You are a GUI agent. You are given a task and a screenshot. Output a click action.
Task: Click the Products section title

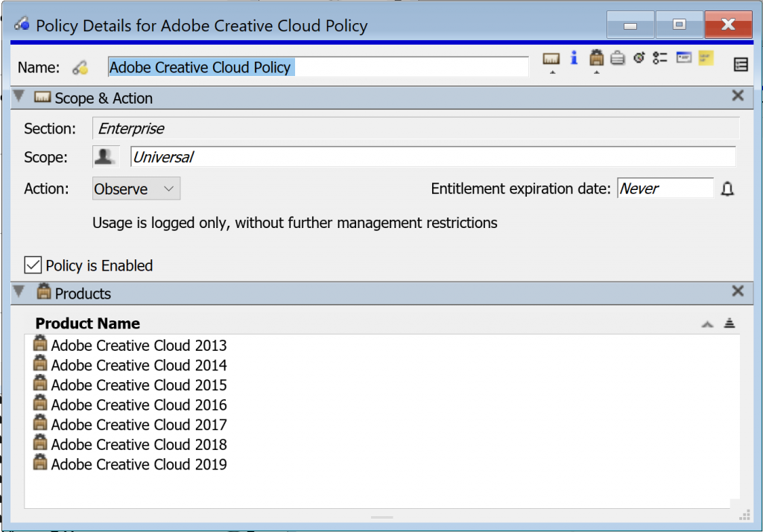click(83, 294)
